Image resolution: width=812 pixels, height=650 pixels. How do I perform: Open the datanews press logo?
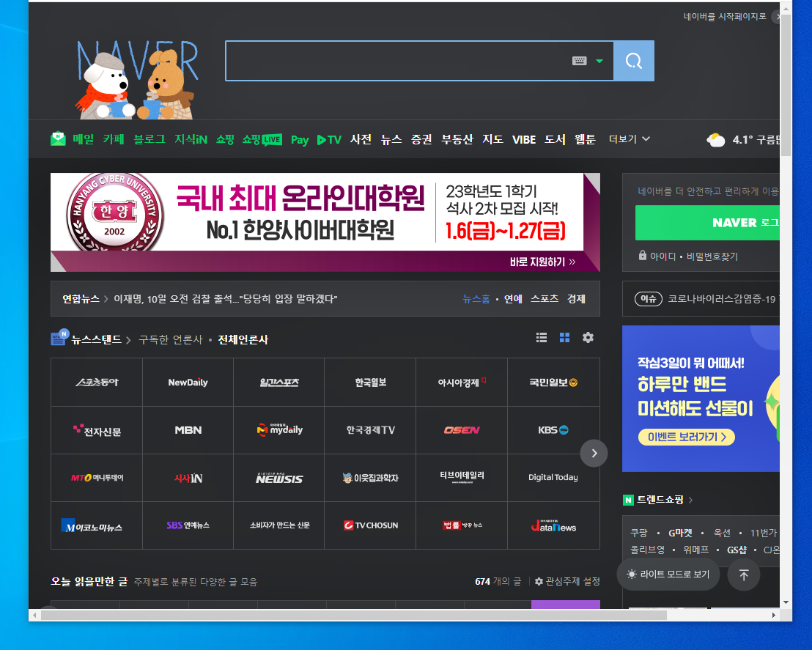point(553,525)
